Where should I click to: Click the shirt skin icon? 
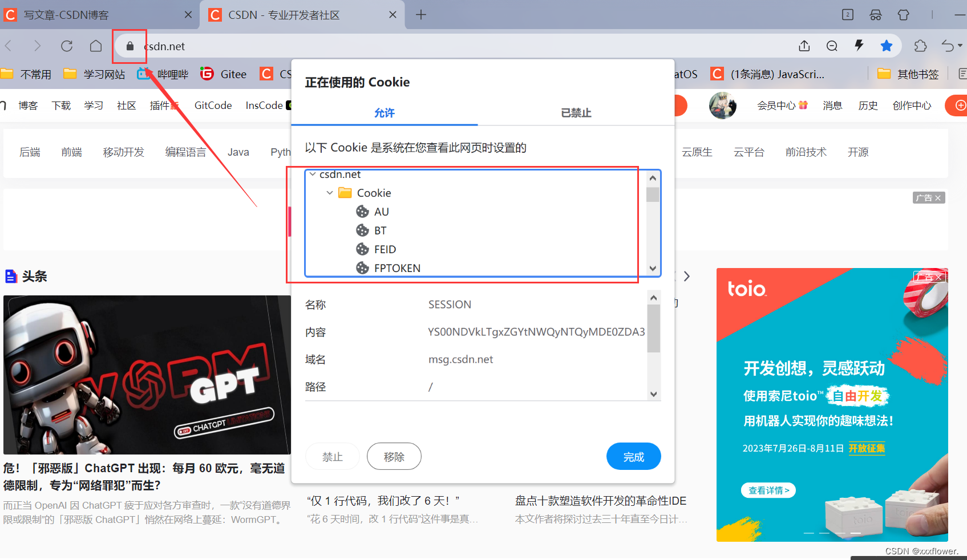[903, 15]
